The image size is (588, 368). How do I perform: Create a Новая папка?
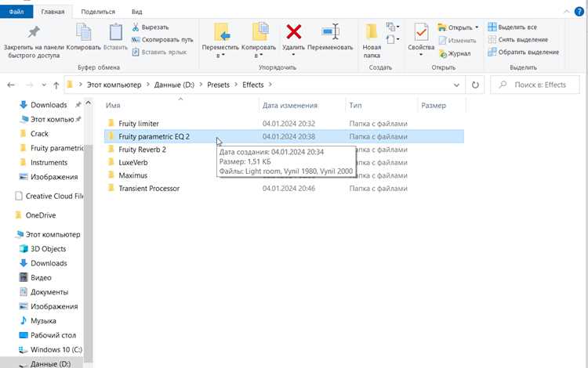(x=372, y=41)
